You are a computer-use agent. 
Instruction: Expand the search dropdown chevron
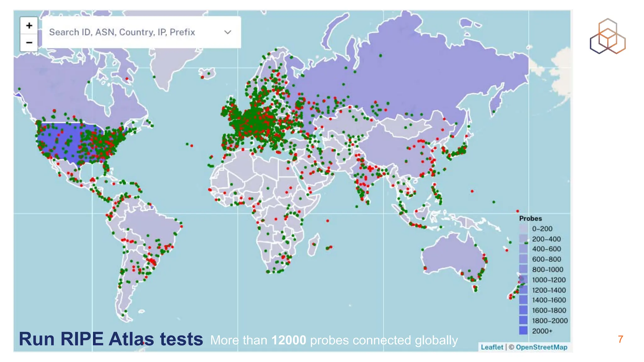click(228, 32)
